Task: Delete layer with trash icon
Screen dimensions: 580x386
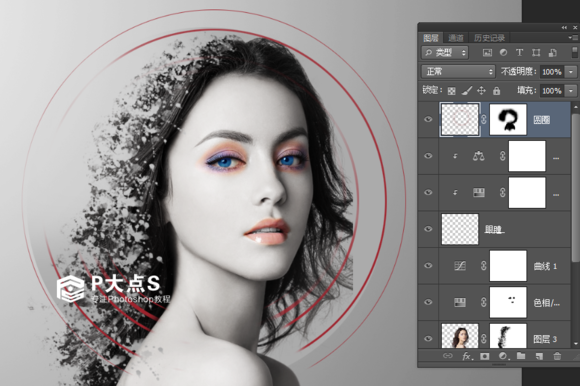Action: [557, 356]
